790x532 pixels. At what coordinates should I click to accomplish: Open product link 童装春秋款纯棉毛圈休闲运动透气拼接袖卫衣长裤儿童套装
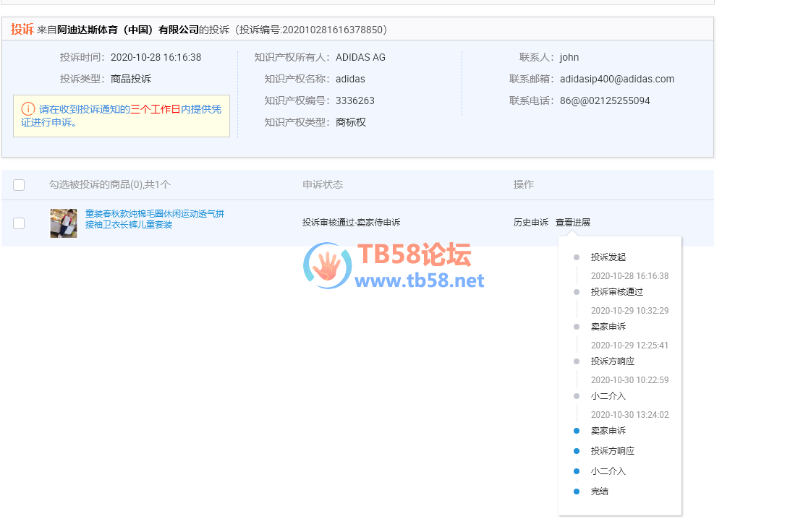point(155,219)
